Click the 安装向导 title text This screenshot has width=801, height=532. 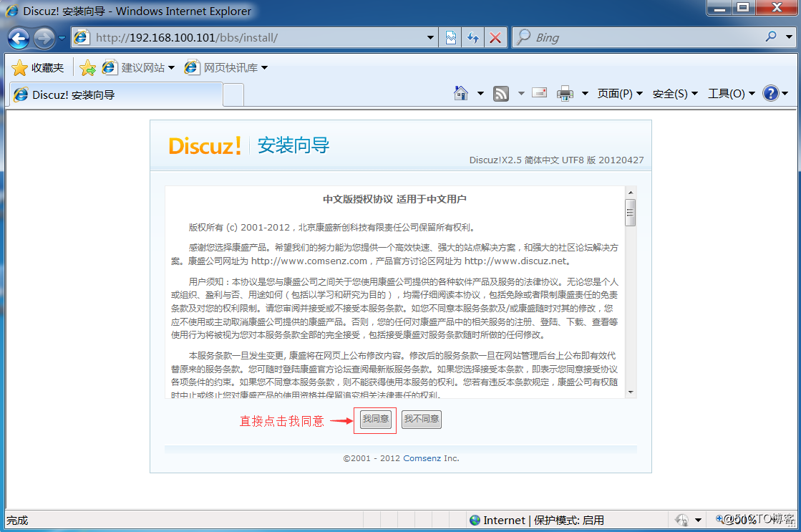(293, 145)
